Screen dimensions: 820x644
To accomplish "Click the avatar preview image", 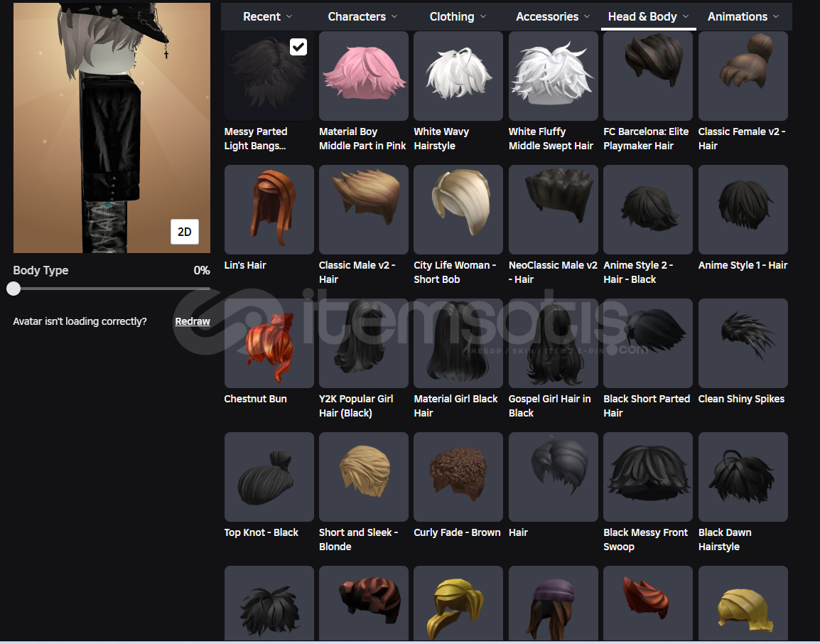I will (x=112, y=128).
